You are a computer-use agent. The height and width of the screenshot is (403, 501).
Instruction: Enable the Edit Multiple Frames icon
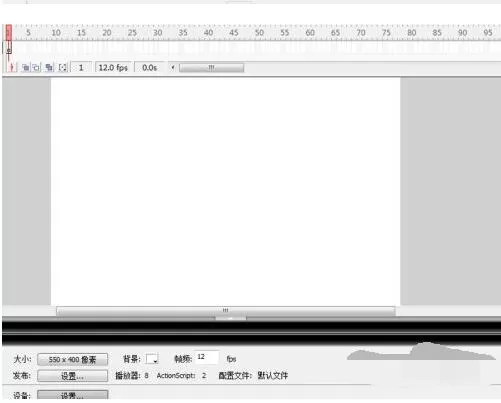[x=49, y=68]
